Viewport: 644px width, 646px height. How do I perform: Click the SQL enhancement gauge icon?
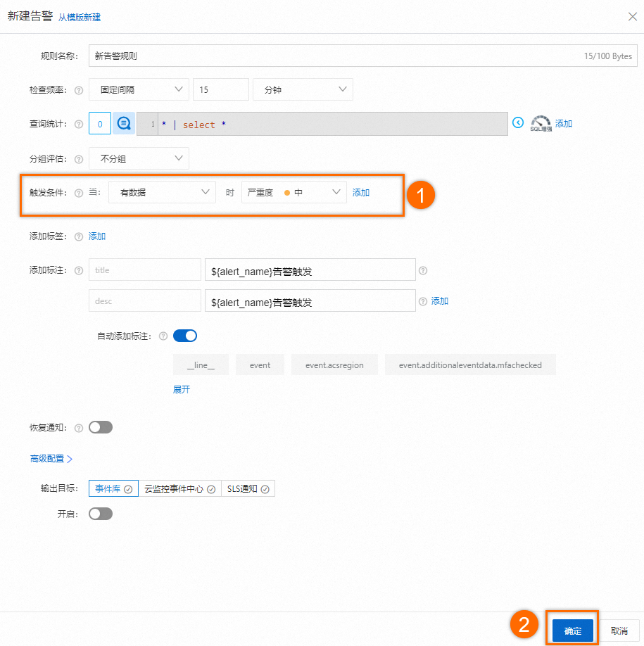click(541, 124)
